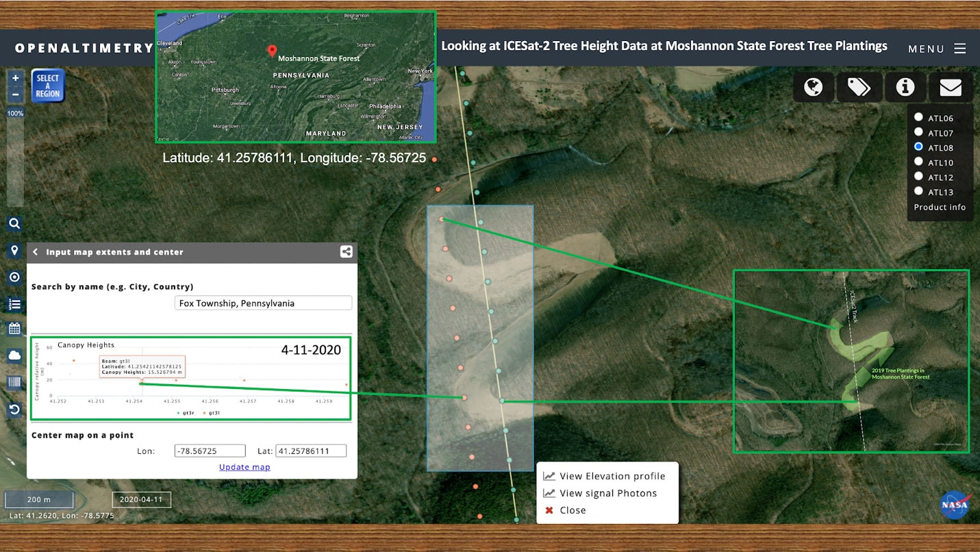
Task: Click Close in the popup menu
Action: (565, 510)
